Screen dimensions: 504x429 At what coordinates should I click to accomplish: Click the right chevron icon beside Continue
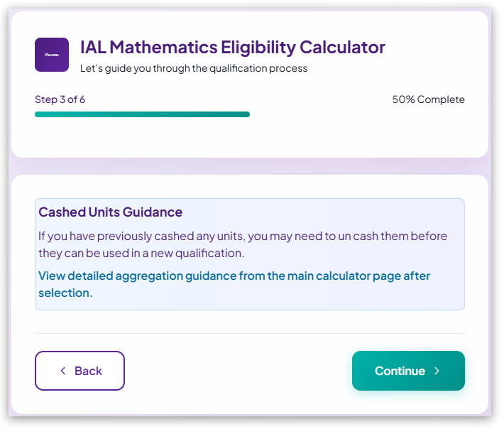point(437,371)
